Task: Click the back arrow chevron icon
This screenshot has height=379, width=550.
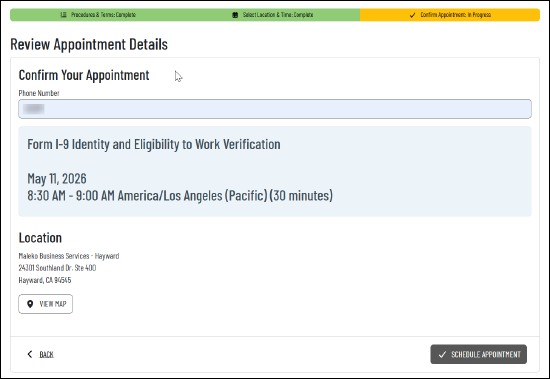Action: 30,354
